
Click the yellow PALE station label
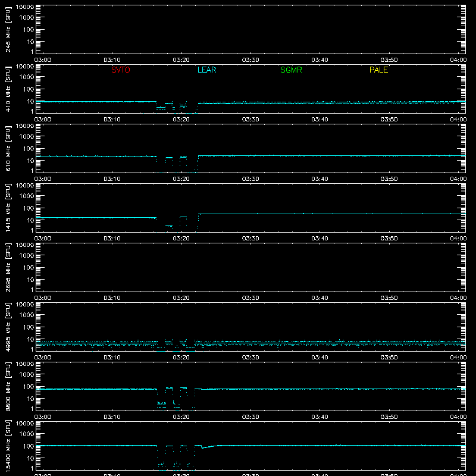point(378,70)
